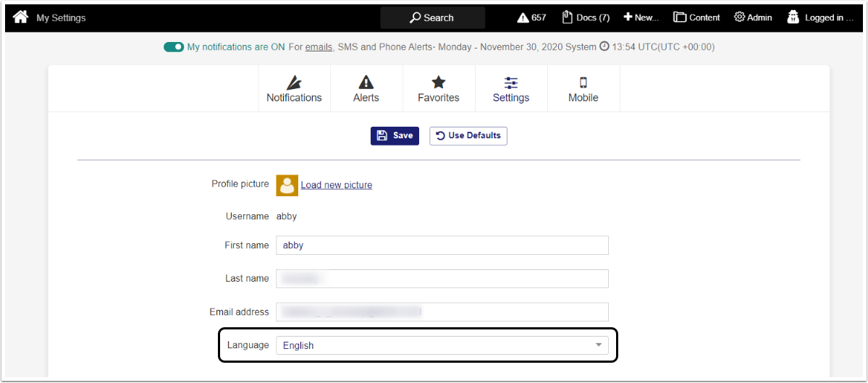Open the Settings tab
868x383 pixels.
[x=511, y=89]
